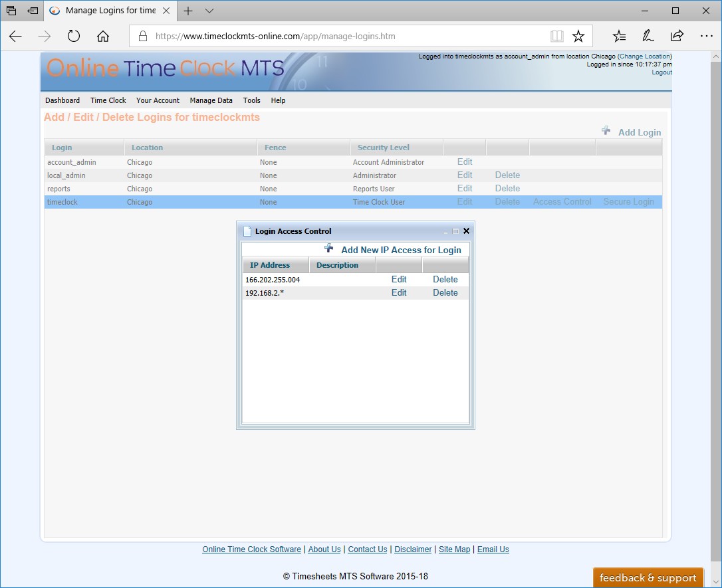Viewport: 722px width, 588px height.
Task: Open the About Us footer link
Action: (x=324, y=549)
